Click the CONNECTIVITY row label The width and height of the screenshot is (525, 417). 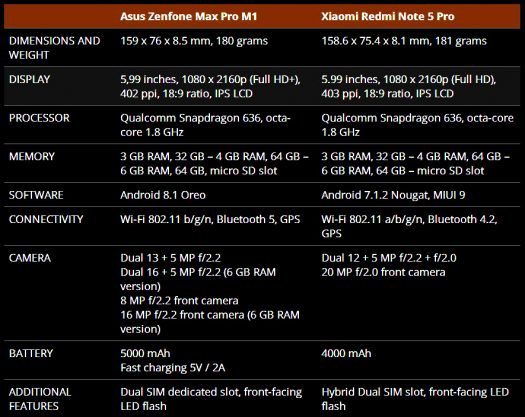point(46,219)
